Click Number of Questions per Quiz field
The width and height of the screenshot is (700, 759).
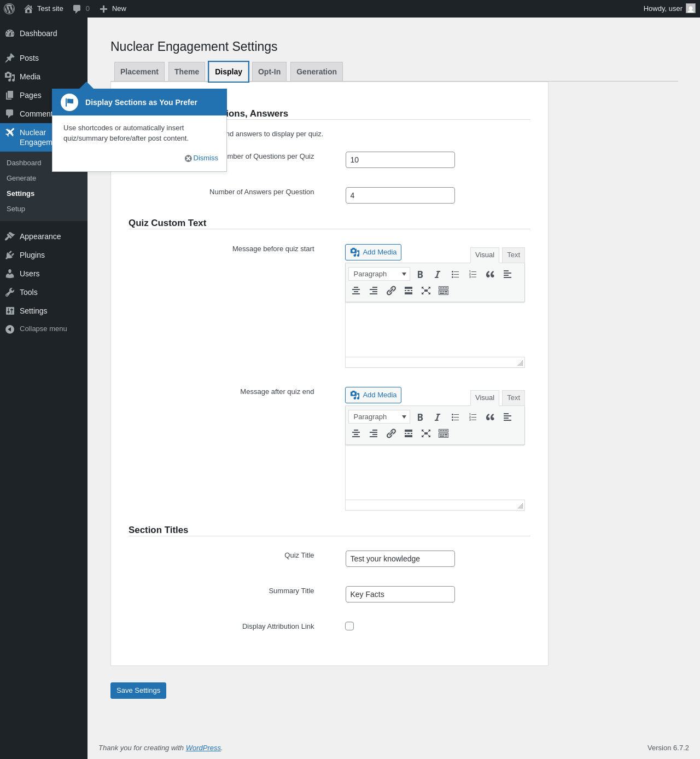(400, 160)
